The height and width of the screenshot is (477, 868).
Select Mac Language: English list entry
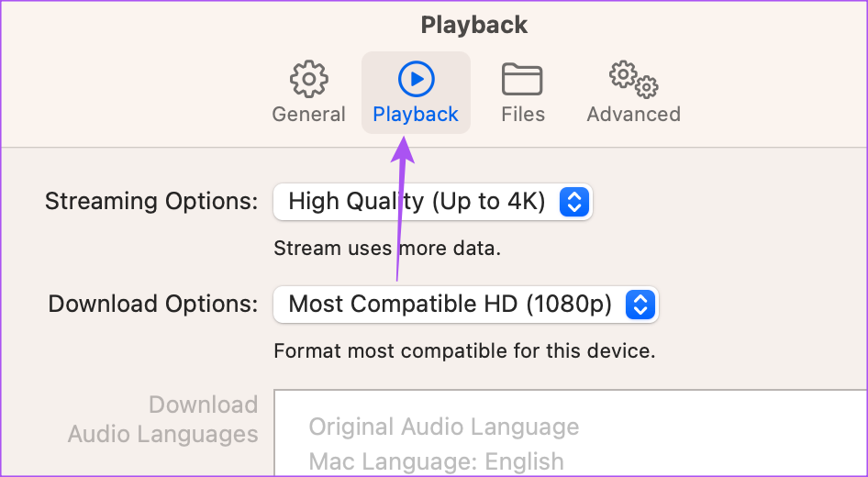pos(436,461)
